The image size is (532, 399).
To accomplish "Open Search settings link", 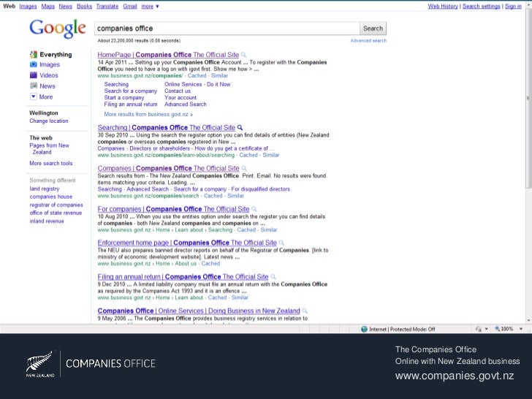I will tap(482, 6).
